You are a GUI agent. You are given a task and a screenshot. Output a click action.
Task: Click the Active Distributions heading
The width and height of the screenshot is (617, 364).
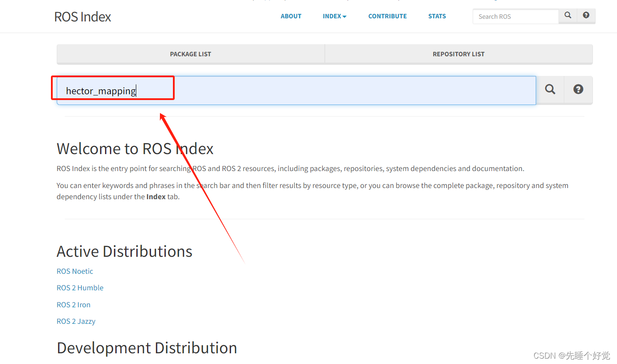pos(124,251)
